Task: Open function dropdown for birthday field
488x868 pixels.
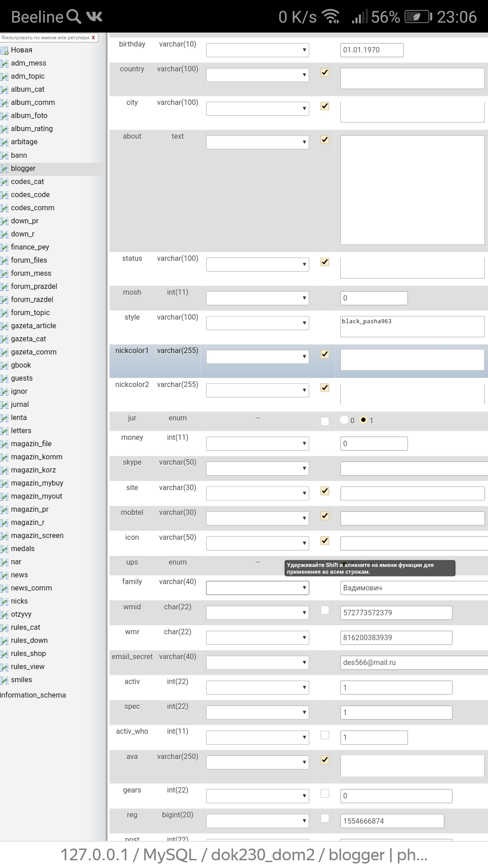Action: click(x=257, y=50)
